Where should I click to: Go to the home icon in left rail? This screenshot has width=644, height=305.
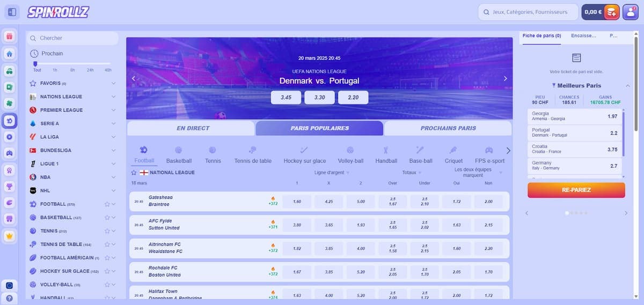coord(9,54)
